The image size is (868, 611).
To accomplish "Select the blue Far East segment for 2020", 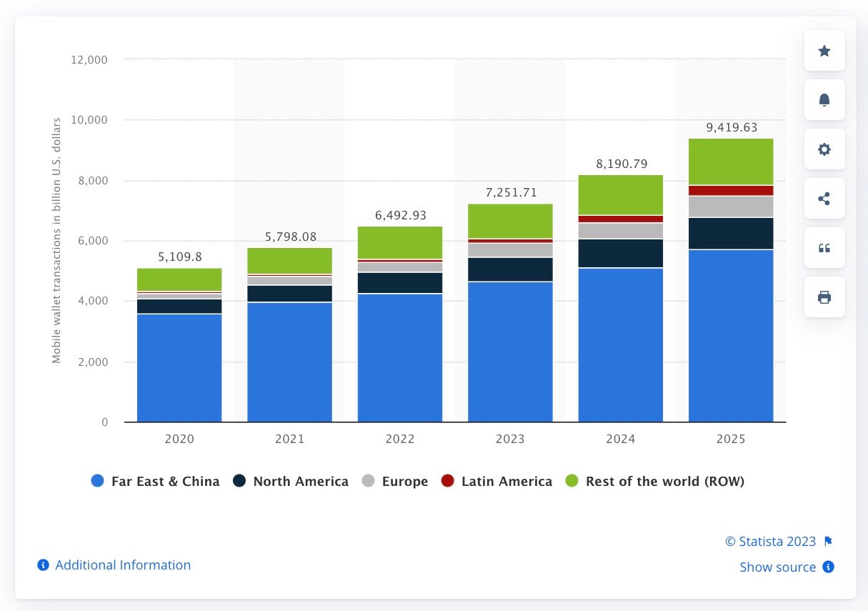I will [179, 368].
